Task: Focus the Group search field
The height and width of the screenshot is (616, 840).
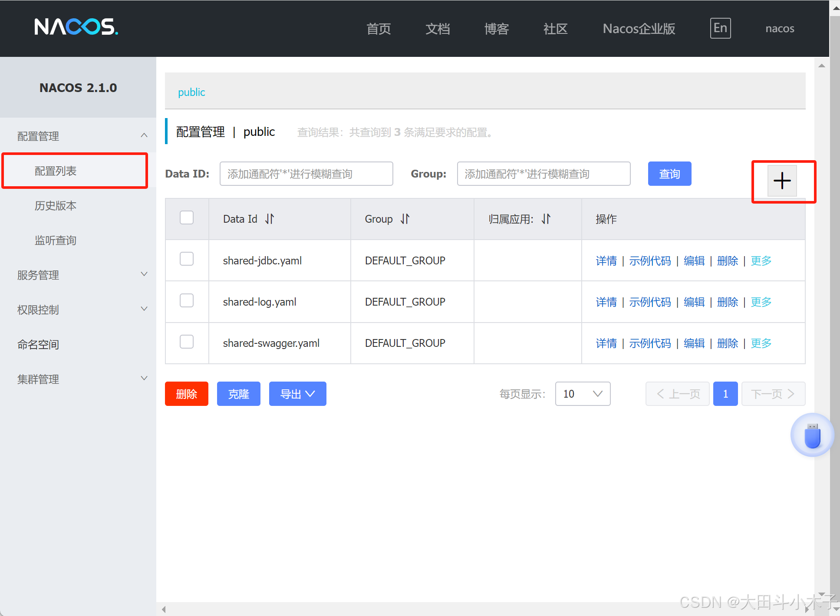Action: (x=544, y=174)
